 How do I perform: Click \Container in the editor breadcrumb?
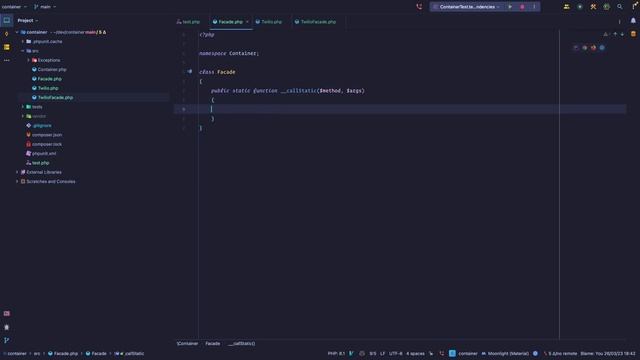187,344
